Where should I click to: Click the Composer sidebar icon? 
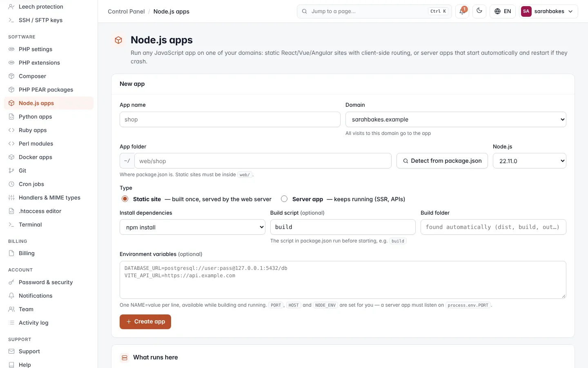[x=11, y=76]
